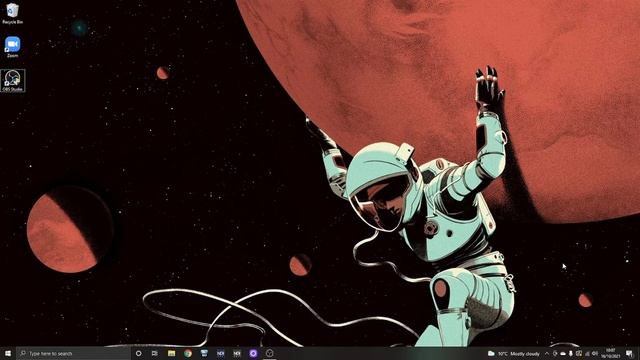Open Cortana from the taskbar circle
The width and height of the screenshot is (640, 360).
pos(138,353)
